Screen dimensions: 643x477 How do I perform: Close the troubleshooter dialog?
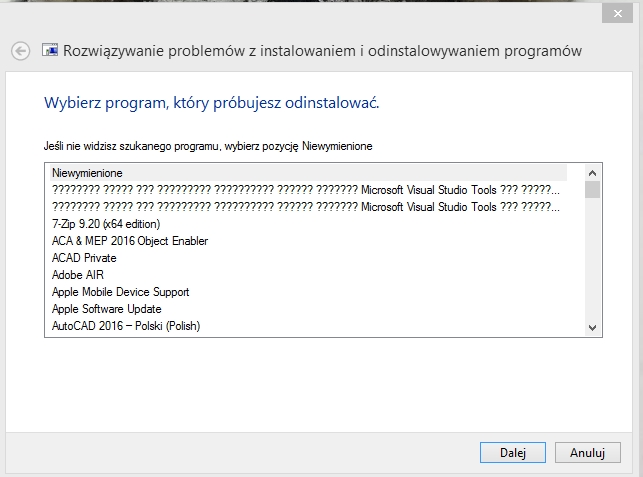point(618,14)
